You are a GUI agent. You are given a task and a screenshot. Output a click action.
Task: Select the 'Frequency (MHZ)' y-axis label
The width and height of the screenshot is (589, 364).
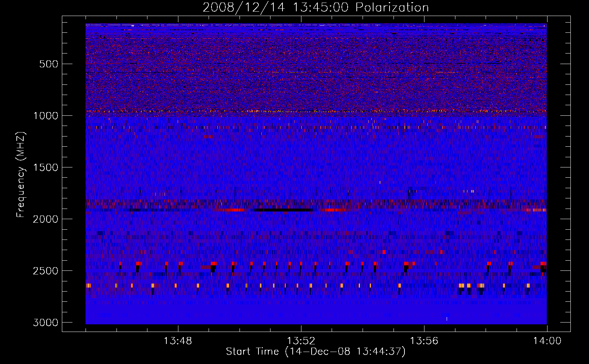click(21, 175)
